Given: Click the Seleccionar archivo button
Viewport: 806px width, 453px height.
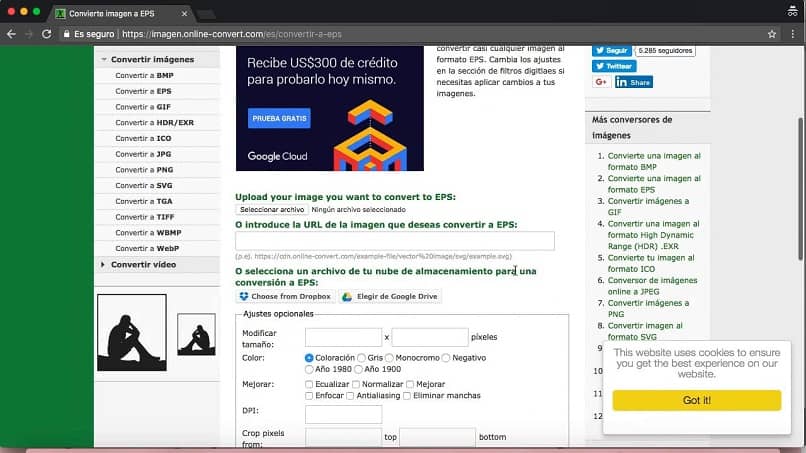Looking at the screenshot, I should (271, 210).
